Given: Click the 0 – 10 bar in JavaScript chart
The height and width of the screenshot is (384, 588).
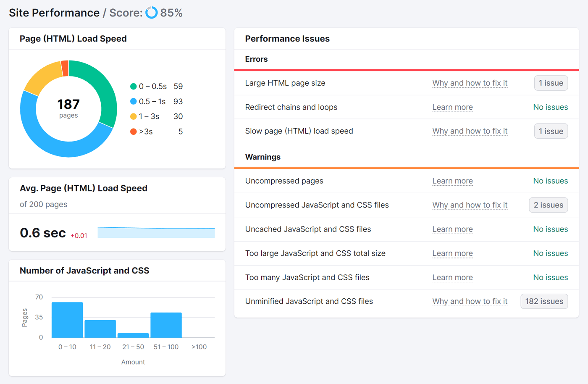Looking at the screenshot, I should pos(67,320).
